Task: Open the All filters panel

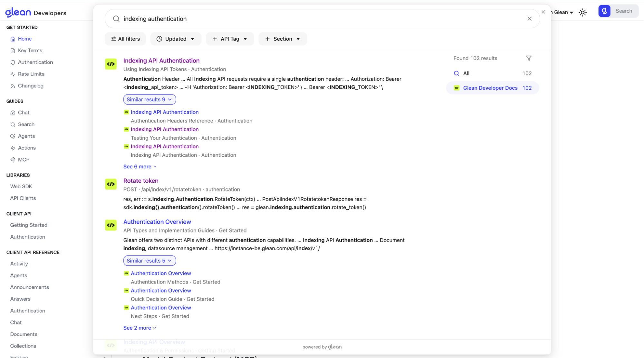Action: click(125, 39)
